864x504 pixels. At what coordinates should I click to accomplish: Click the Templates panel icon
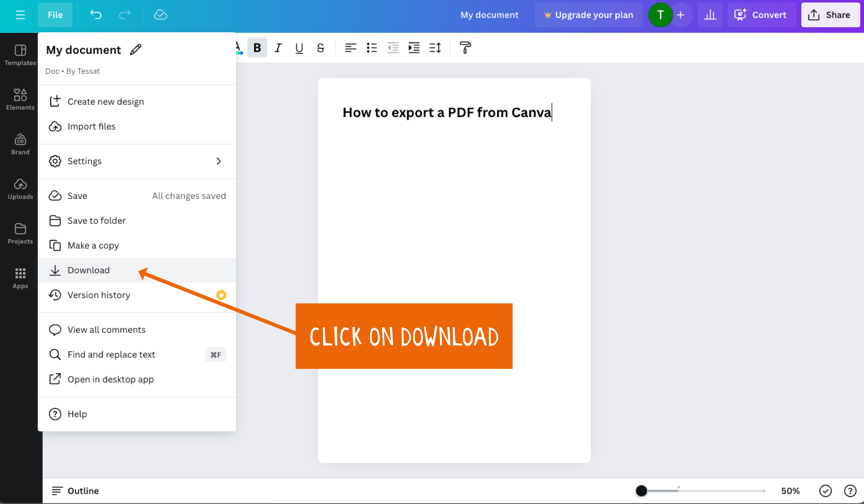tap(20, 54)
